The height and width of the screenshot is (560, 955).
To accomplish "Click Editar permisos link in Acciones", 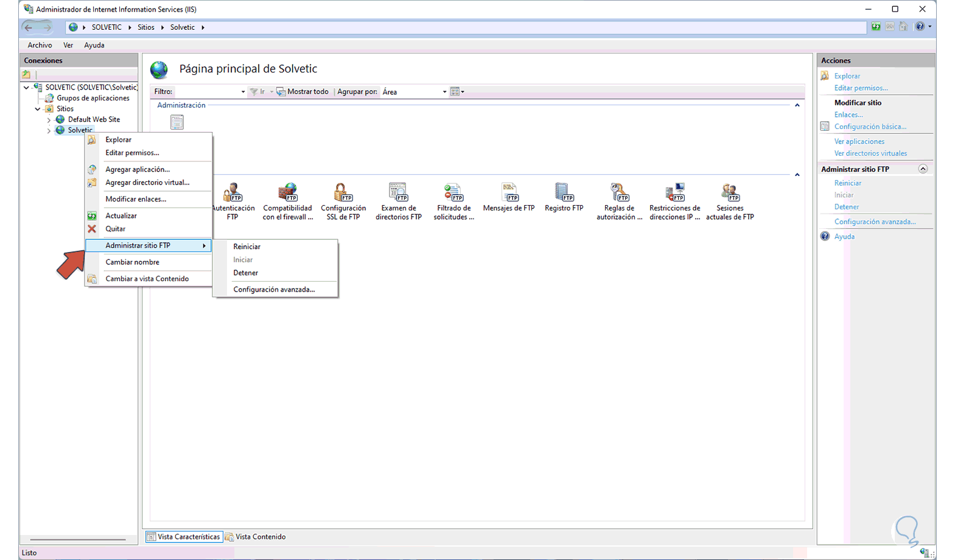I will coord(861,88).
